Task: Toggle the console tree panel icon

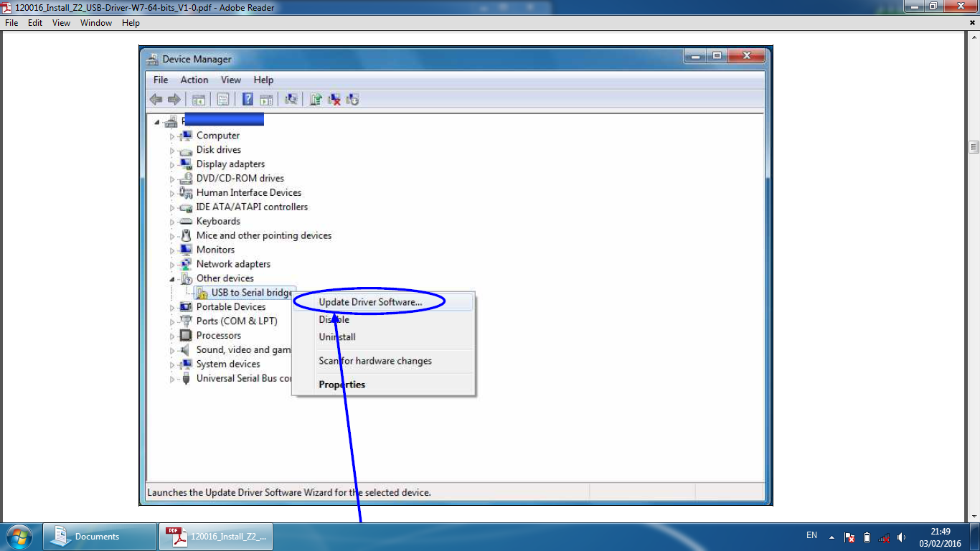Action: (199, 99)
